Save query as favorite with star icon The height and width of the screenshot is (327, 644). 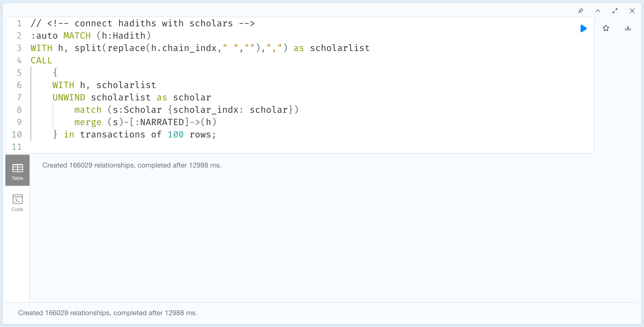(x=606, y=28)
